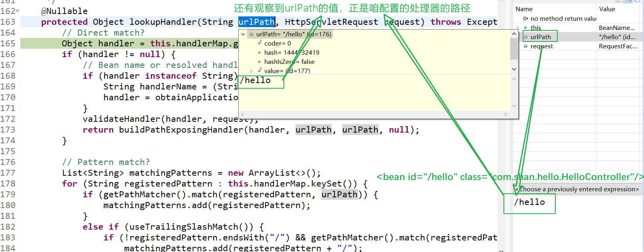Click 'instanceof' keyword on line 168
The width and height of the screenshot is (644, 252).
[171, 76]
